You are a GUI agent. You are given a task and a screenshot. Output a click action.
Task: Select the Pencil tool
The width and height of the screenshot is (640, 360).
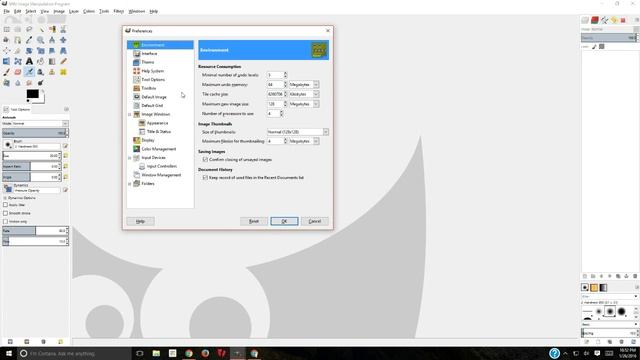63,61
